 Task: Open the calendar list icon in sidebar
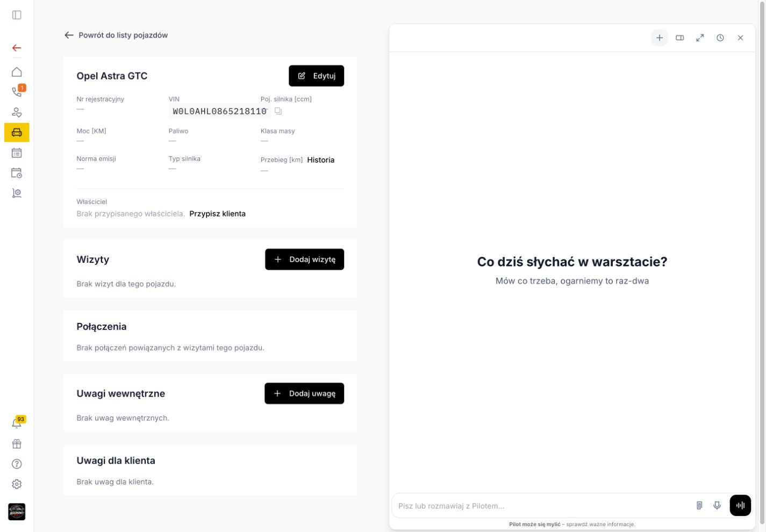pyautogui.click(x=17, y=153)
